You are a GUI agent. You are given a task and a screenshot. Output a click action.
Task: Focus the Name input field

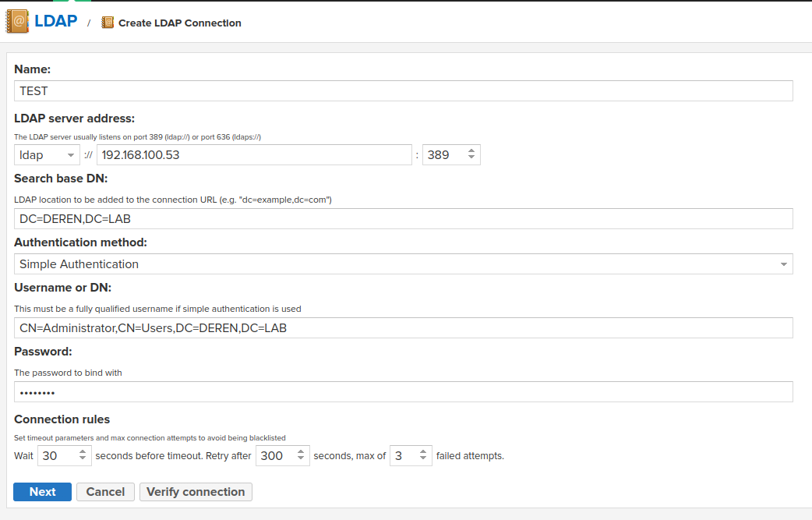coord(404,91)
